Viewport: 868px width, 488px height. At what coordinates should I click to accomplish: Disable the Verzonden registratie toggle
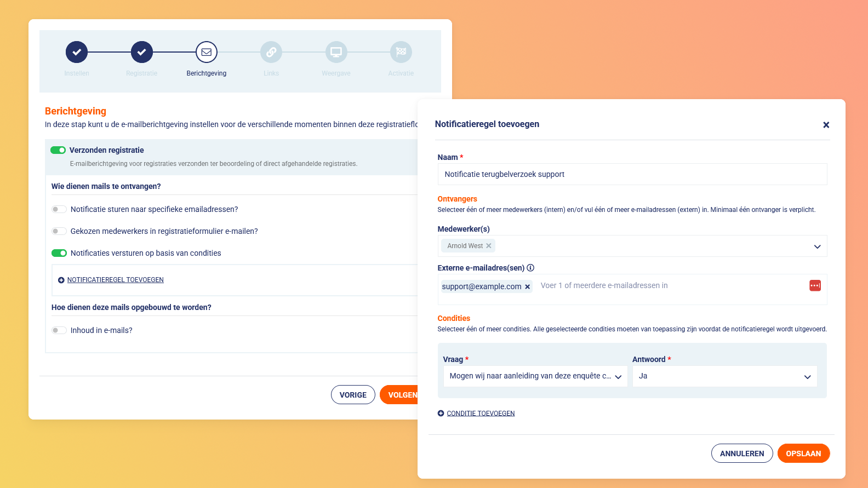58,150
